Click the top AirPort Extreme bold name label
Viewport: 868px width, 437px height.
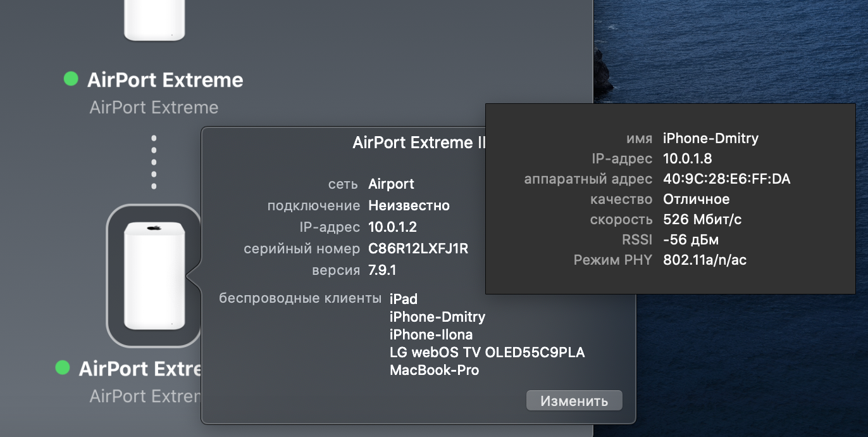(165, 80)
